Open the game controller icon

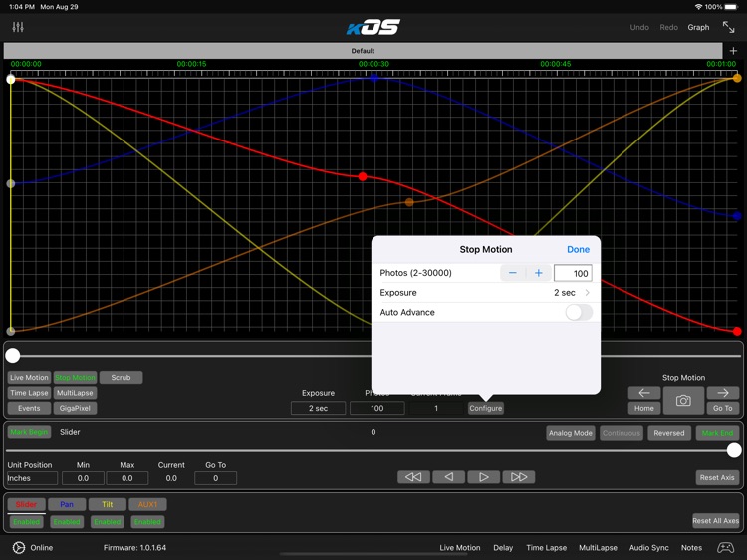click(725, 548)
